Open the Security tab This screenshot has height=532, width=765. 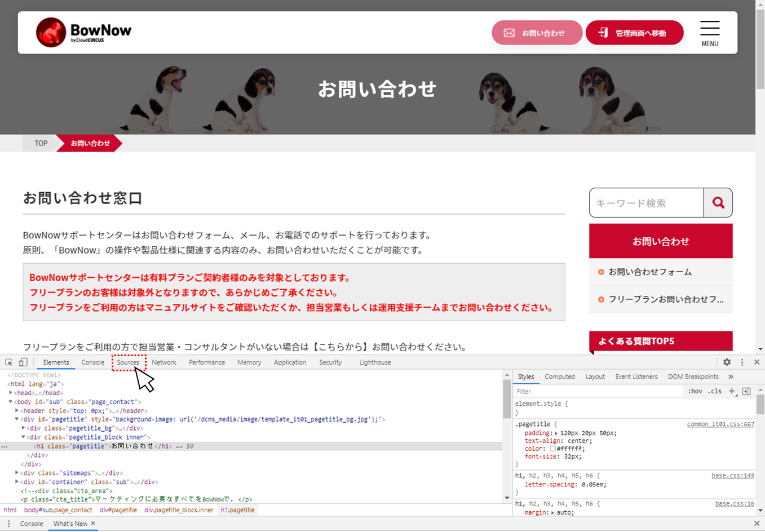coord(330,362)
